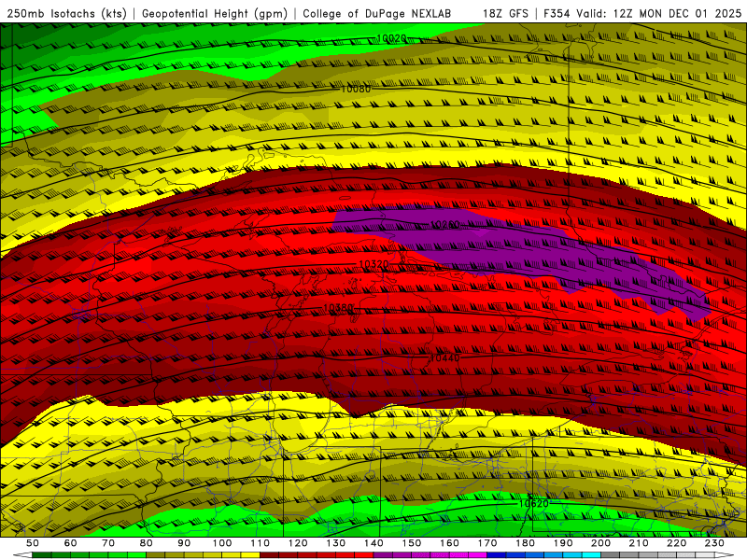Click the 220 value on the color scale

pos(676,543)
